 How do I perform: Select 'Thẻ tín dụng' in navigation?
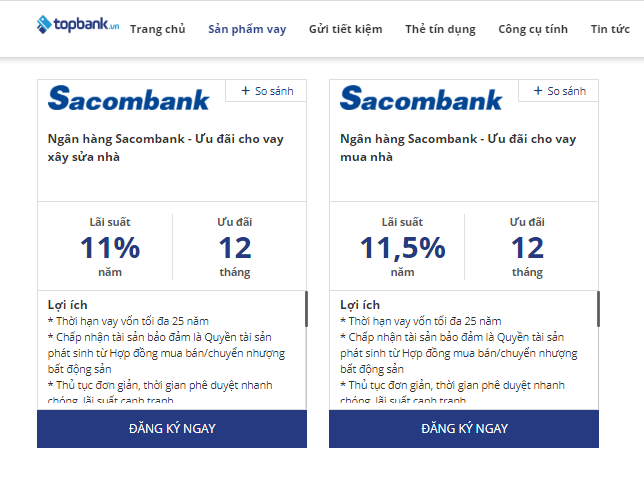click(440, 29)
